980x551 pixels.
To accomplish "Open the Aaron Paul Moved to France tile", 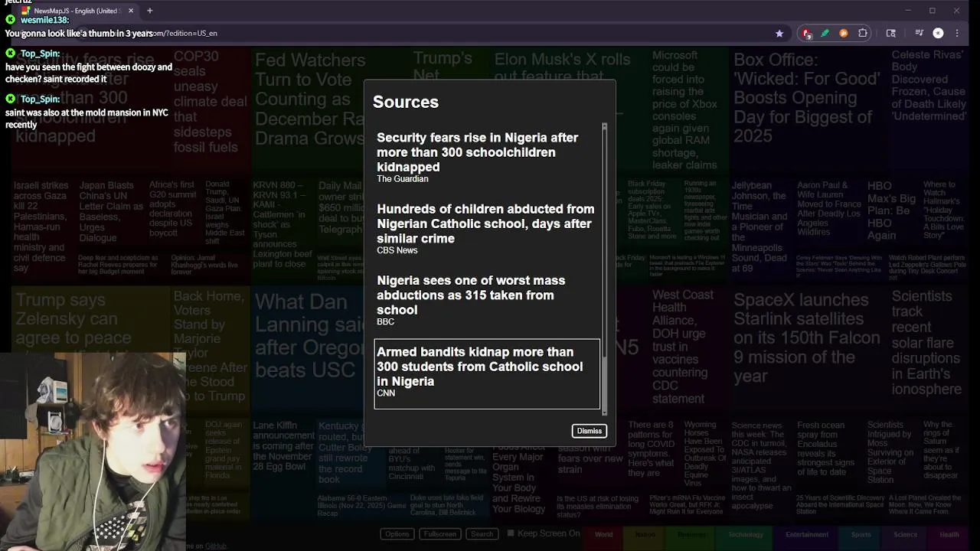I will point(829,215).
